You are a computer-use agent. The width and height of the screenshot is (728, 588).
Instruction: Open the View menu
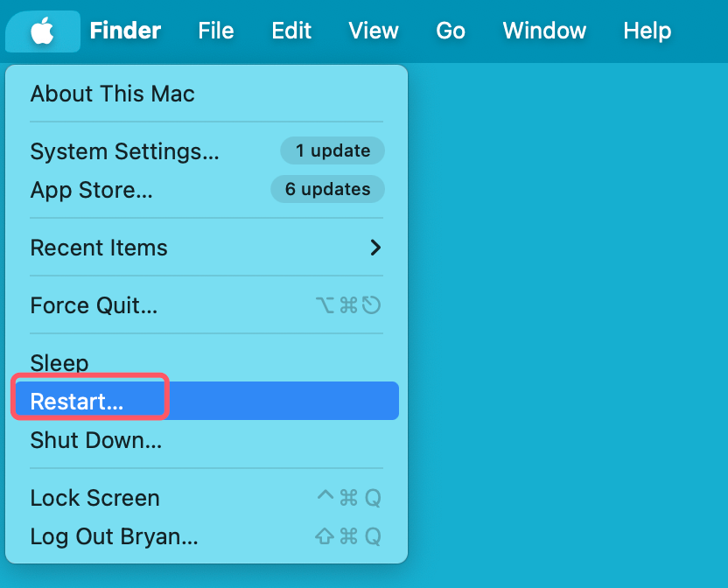(374, 31)
